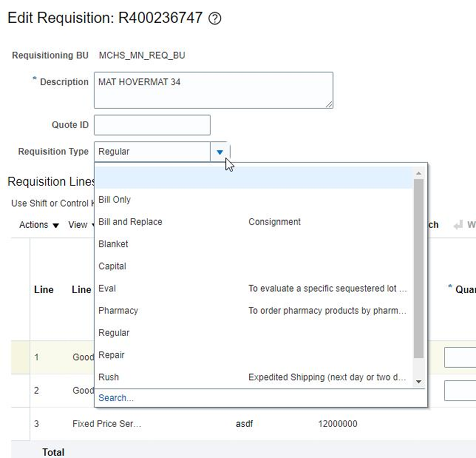
Task: Click the dropdown list scroll down arrow
Action: point(419,382)
